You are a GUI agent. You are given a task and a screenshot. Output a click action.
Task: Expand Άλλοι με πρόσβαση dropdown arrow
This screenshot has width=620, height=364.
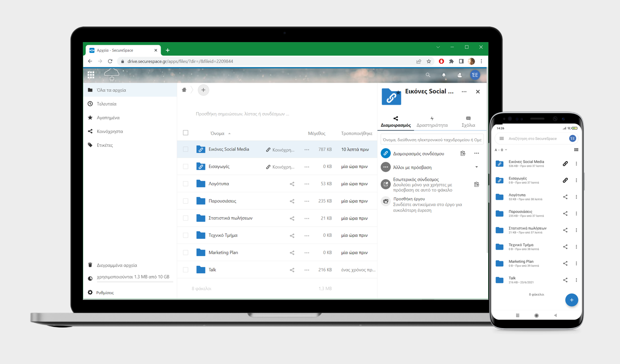(x=477, y=167)
